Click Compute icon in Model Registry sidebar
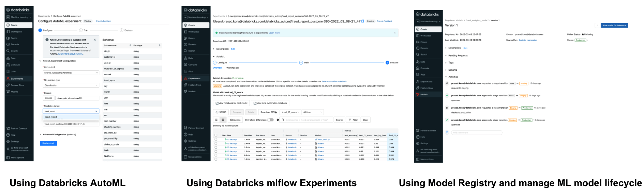Image resolution: width=644 pixels, height=192 pixels. point(418,68)
